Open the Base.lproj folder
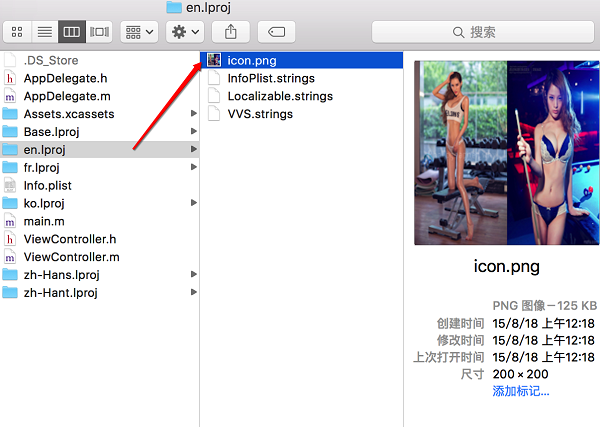 click(54, 132)
